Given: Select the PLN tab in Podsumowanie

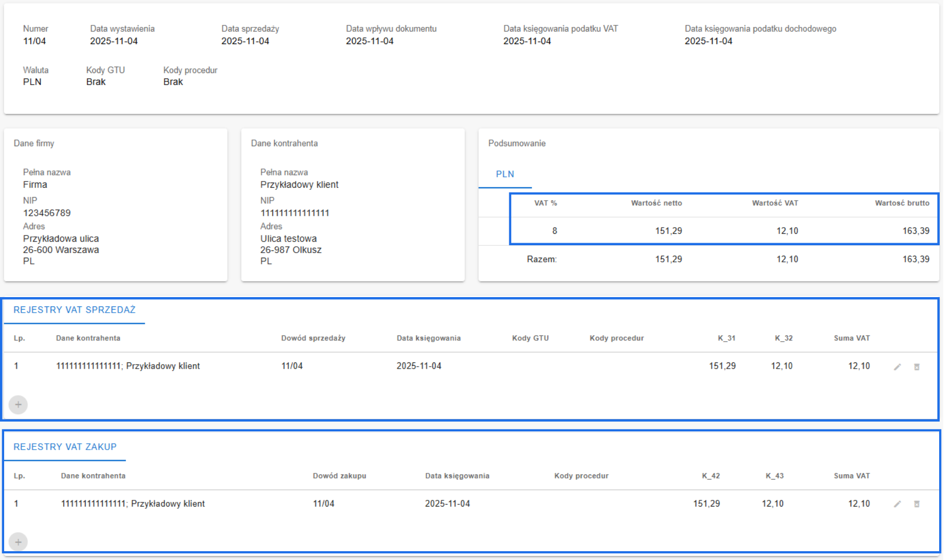Looking at the screenshot, I should [x=505, y=174].
